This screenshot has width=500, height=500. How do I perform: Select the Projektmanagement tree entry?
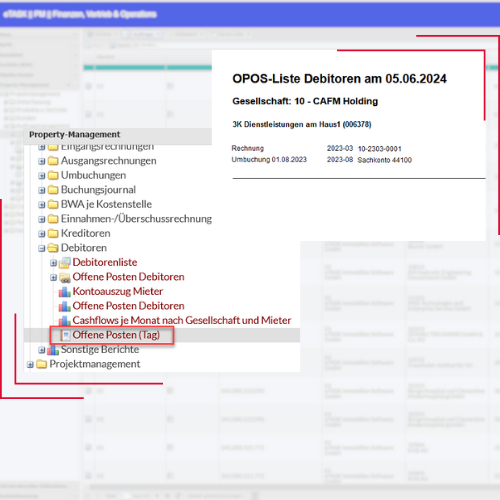tap(95, 364)
